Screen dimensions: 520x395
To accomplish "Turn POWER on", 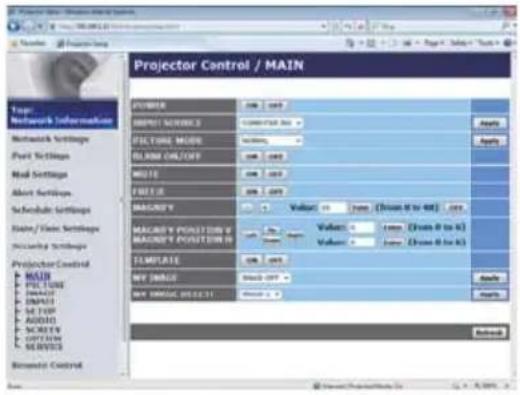I will [252, 106].
